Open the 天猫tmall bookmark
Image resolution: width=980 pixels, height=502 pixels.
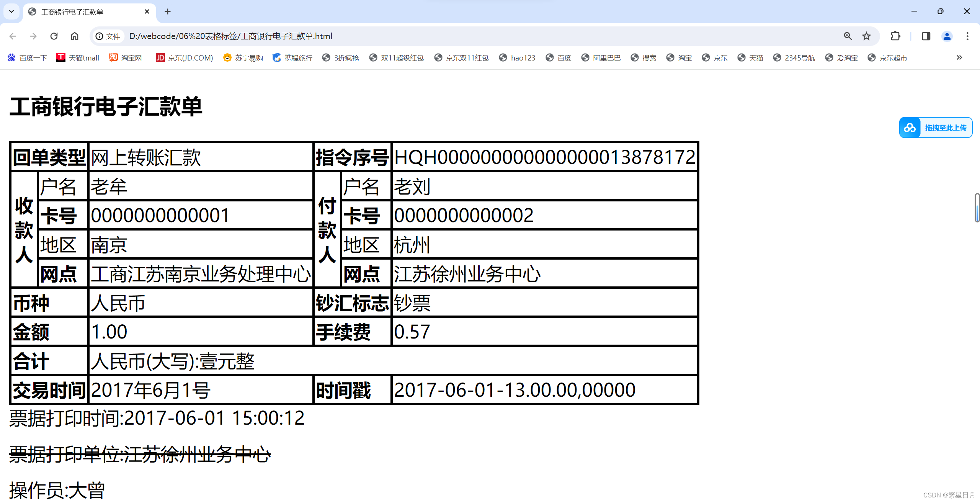(x=78, y=58)
